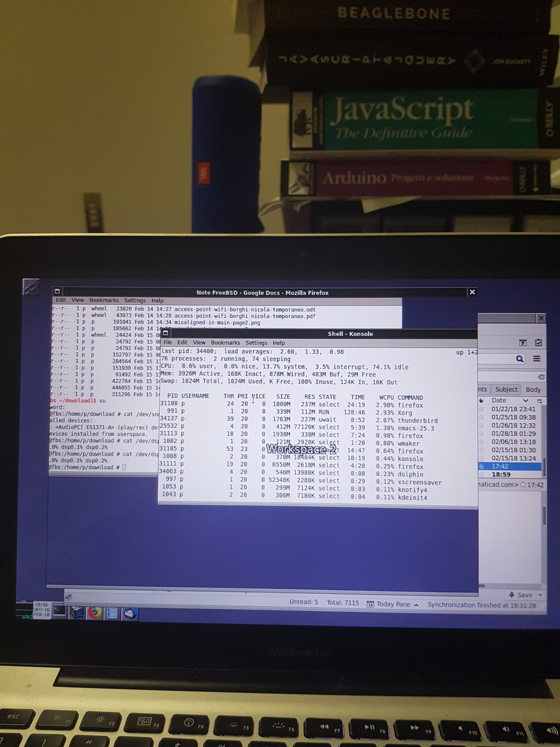The width and height of the screenshot is (560, 747).
Task: Launch Thunderbird from the dock
Action: (129, 612)
